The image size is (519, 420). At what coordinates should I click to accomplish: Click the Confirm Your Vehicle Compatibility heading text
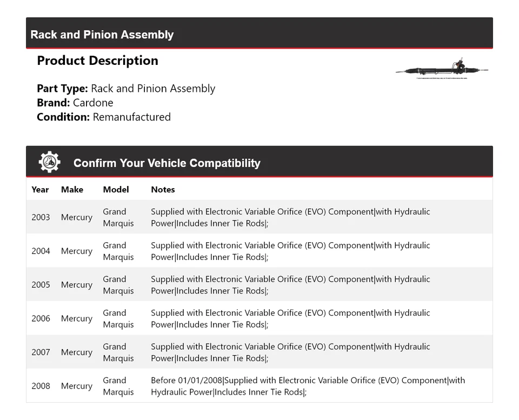[x=167, y=163]
